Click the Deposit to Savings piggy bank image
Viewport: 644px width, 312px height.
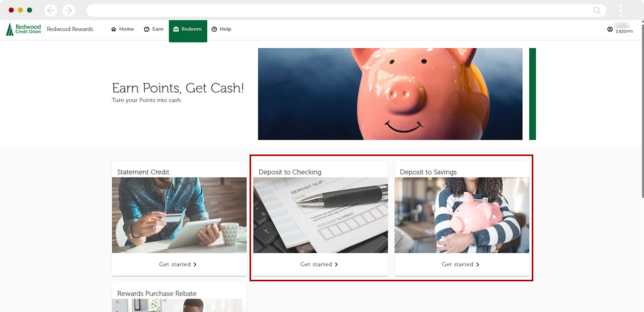[x=462, y=215]
